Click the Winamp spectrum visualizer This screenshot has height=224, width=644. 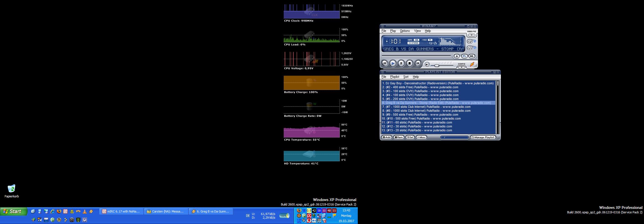click(450, 41)
